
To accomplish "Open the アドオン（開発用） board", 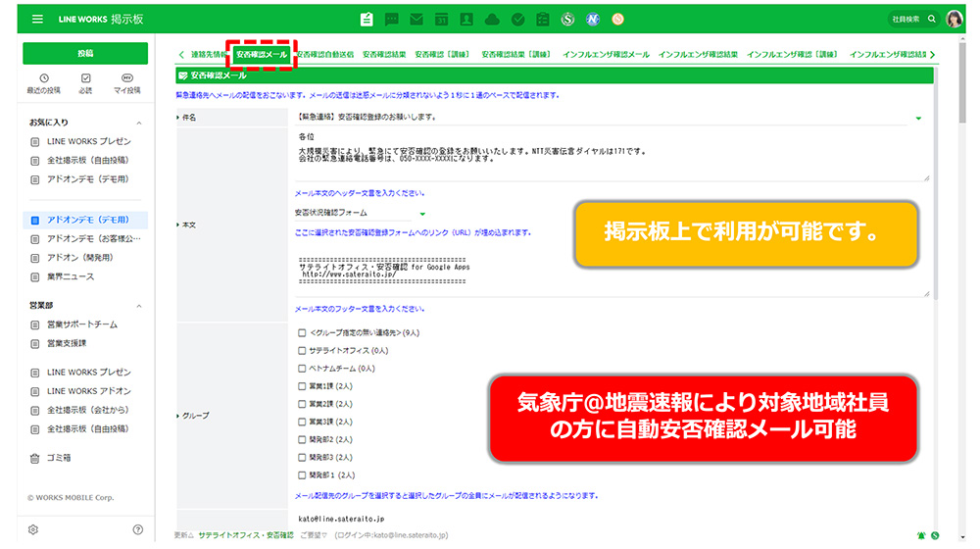I will (x=80, y=258).
